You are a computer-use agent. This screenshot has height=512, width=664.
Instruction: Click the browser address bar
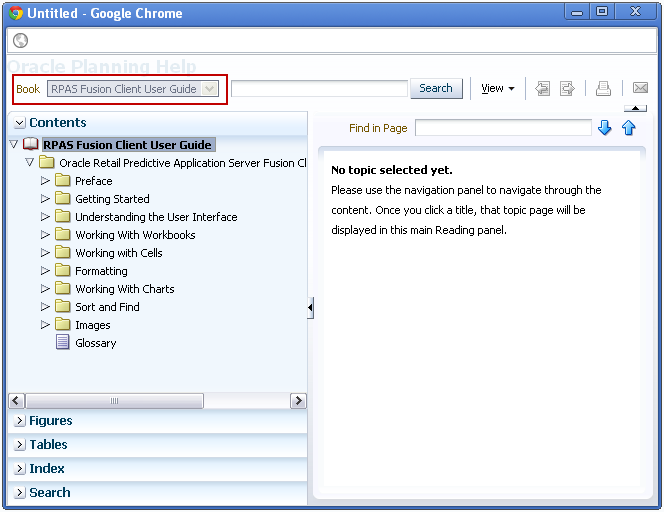332,41
